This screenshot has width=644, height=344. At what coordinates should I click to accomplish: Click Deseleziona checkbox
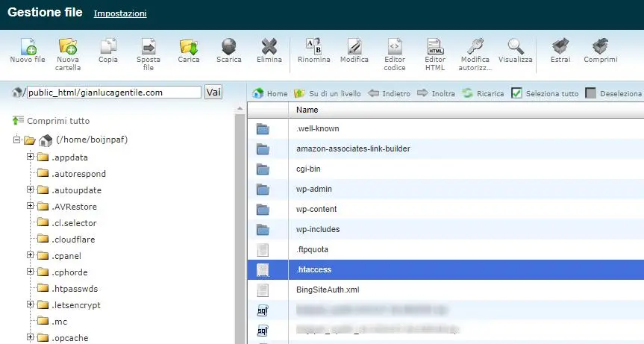pos(590,93)
